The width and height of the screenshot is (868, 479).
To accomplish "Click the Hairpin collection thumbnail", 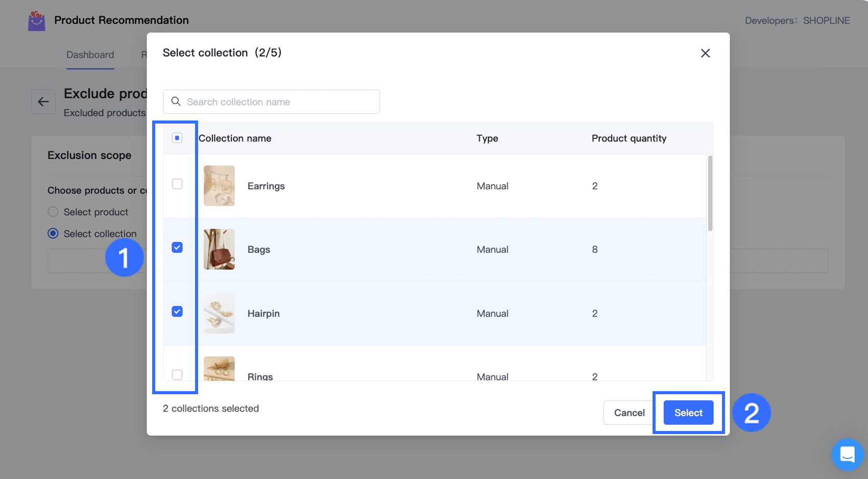I will pos(219,313).
